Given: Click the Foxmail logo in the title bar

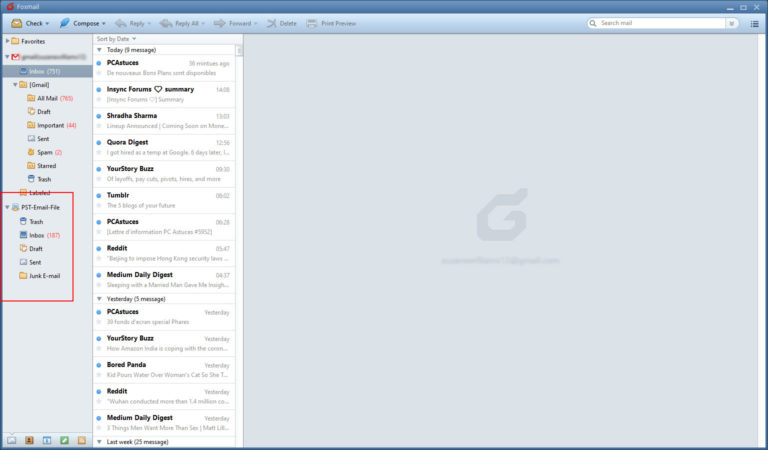Looking at the screenshot, I should coord(9,6).
